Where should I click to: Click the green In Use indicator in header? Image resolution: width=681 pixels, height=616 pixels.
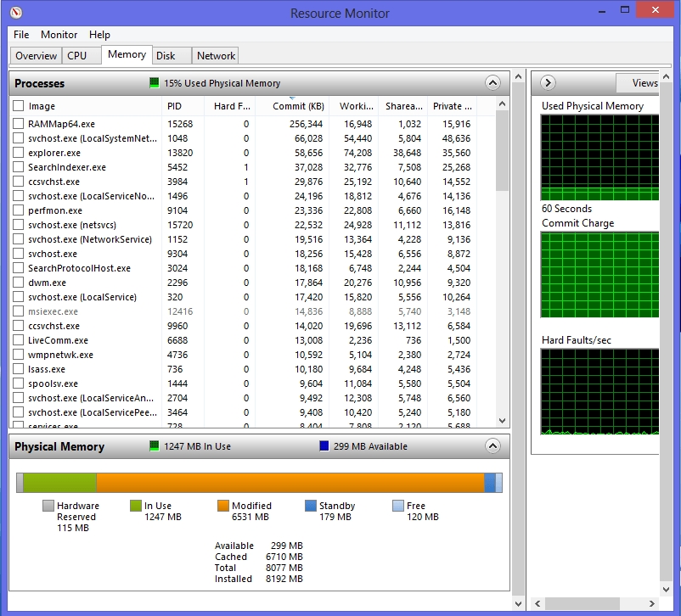(x=155, y=445)
